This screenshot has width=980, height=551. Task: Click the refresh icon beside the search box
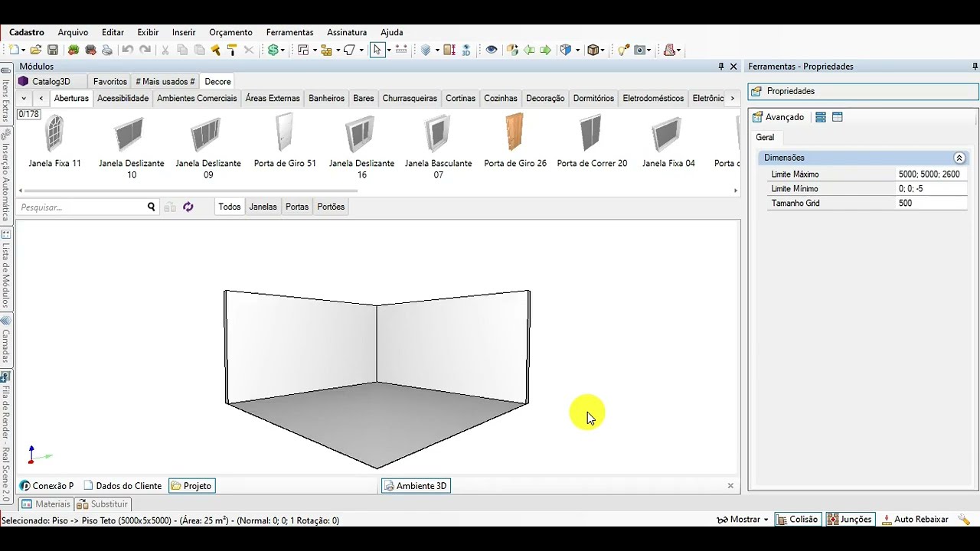[188, 207]
